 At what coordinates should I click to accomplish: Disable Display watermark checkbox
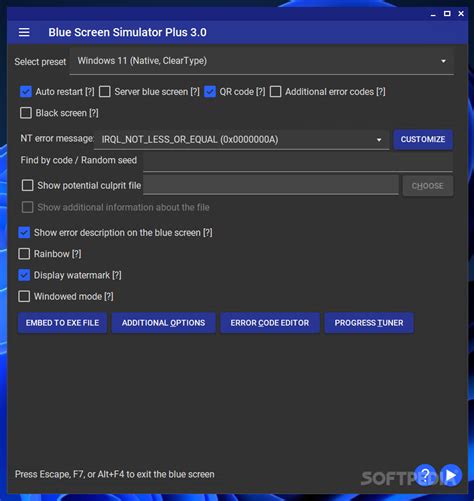tap(24, 275)
